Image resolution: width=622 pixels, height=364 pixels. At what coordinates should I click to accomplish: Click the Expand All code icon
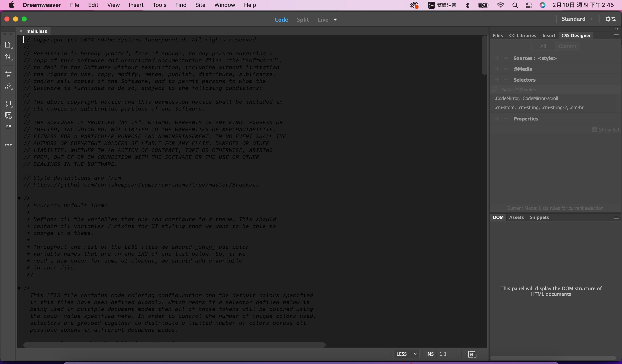click(8, 74)
